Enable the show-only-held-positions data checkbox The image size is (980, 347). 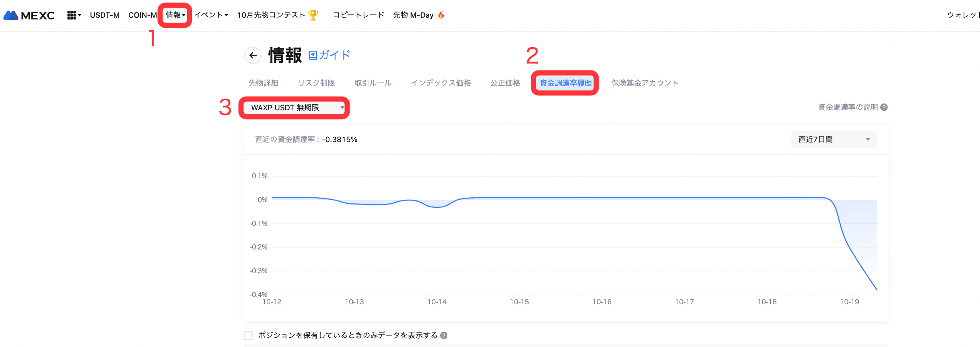[249, 335]
